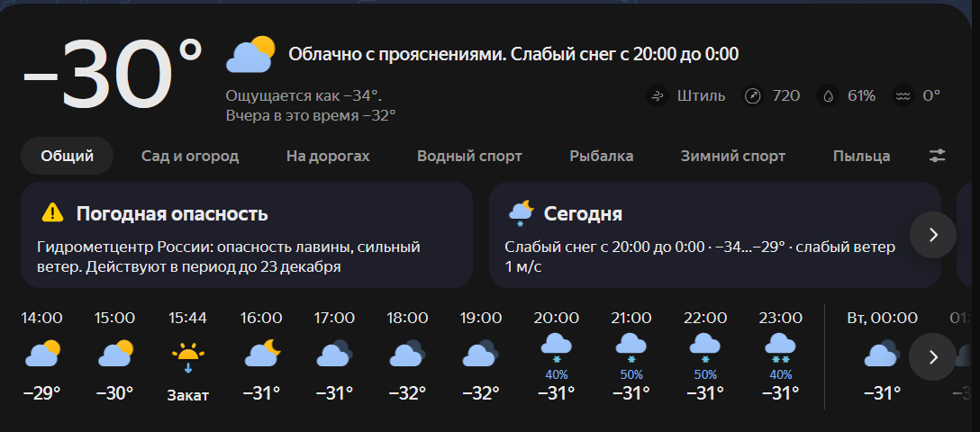The image size is (980, 432).
Task: Select the 16:00 hourly forecast entry
Action: (261, 355)
